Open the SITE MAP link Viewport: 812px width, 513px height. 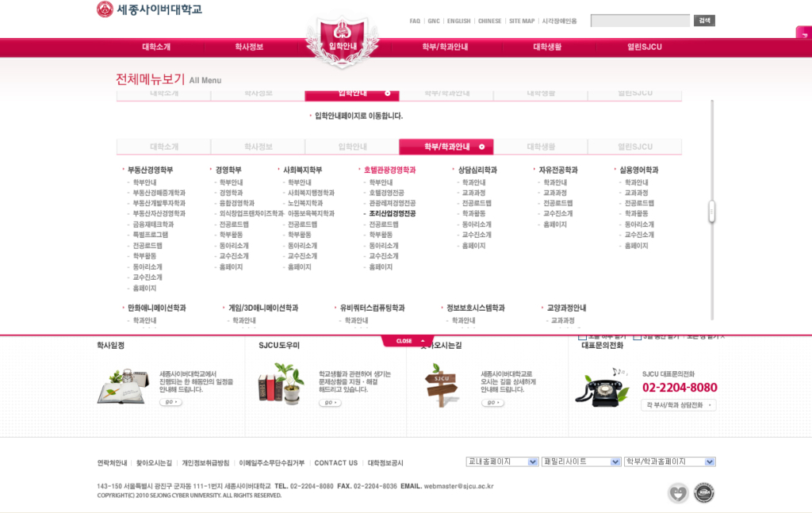[x=522, y=21]
